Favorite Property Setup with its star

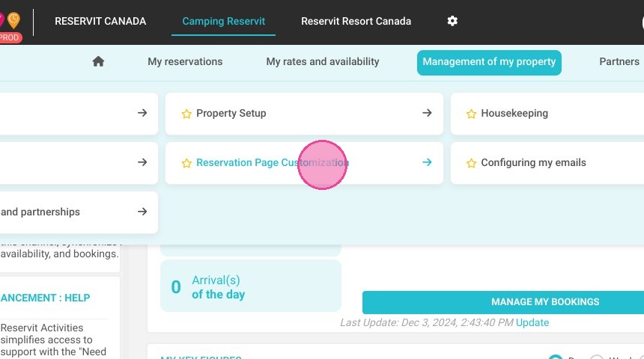(186, 114)
